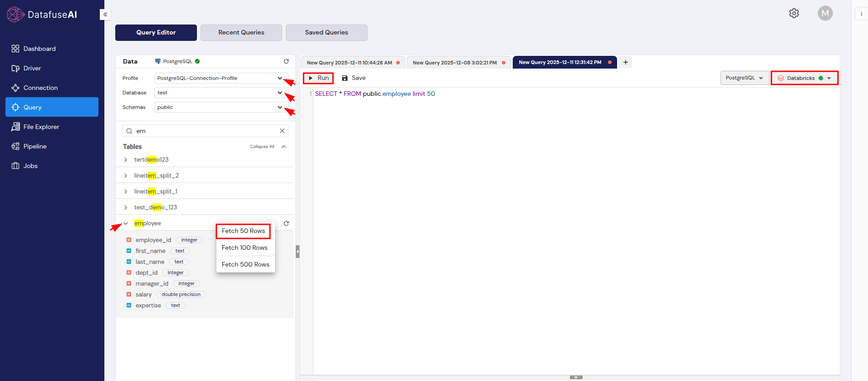
Task: Click the salary numeric type icon
Action: tap(129, 294)
